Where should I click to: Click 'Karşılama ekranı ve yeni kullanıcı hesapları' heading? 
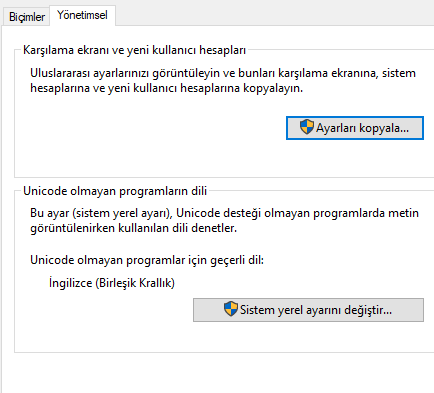134,50
